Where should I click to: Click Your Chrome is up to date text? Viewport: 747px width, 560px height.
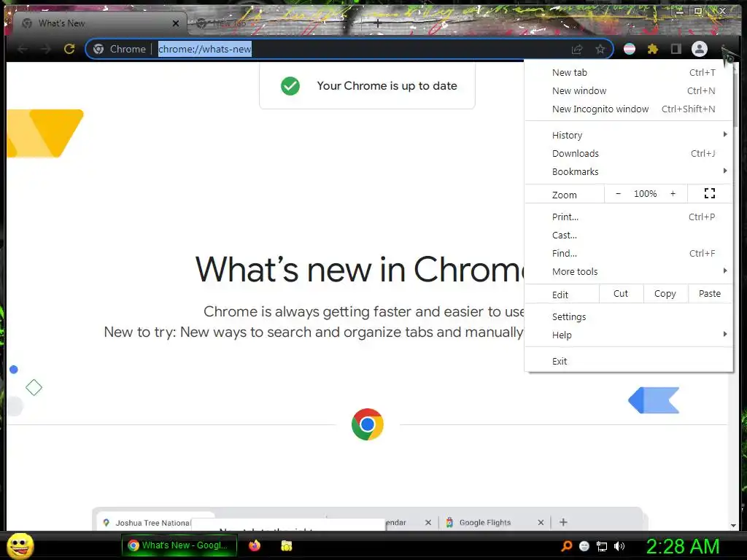387,86
